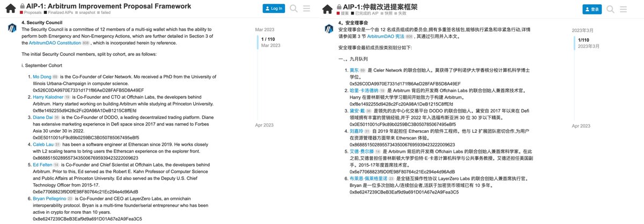
Task: Jump to 2023年3月 at top of timeline
Action: tap(583, 31)
